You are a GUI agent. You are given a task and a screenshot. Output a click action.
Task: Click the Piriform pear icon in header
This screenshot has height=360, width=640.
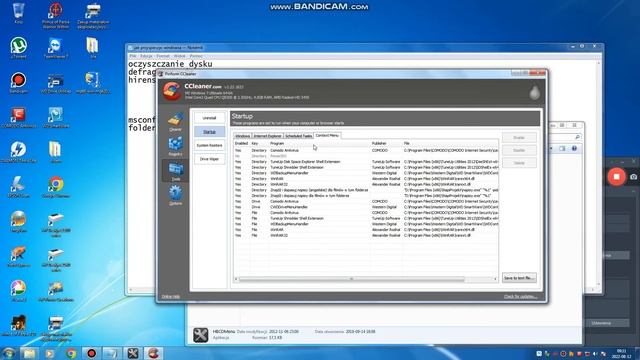tap(534, 92)
